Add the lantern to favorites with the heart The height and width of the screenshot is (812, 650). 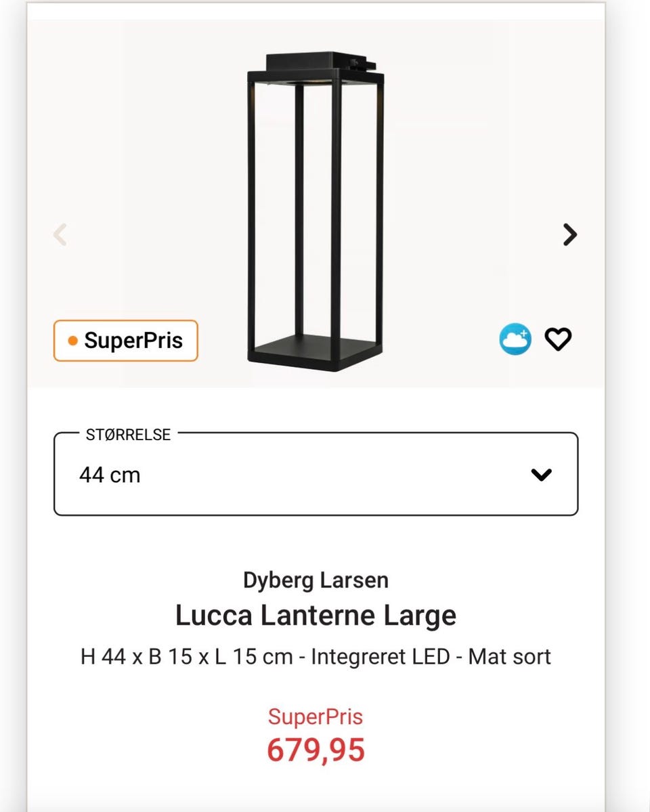559,339
